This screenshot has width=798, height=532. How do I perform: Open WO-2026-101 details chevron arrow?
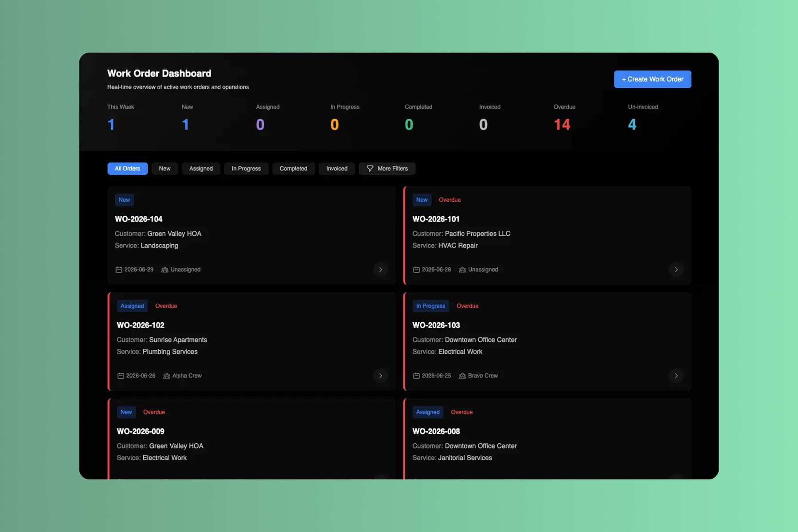pyautogui.click(x=676, y=270)
